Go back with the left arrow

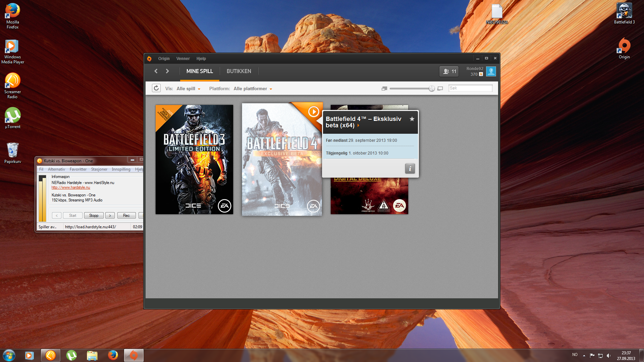[x=156, y=71]
